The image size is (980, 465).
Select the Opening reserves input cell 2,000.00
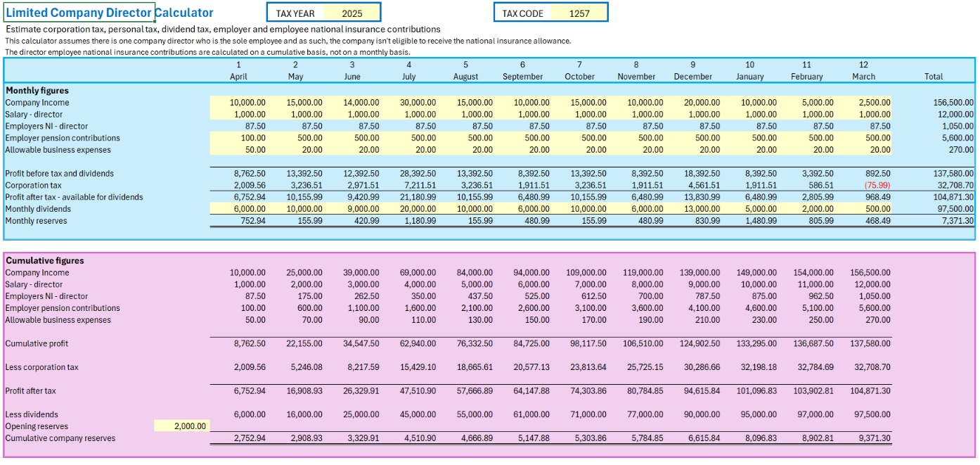coord(182,426)
